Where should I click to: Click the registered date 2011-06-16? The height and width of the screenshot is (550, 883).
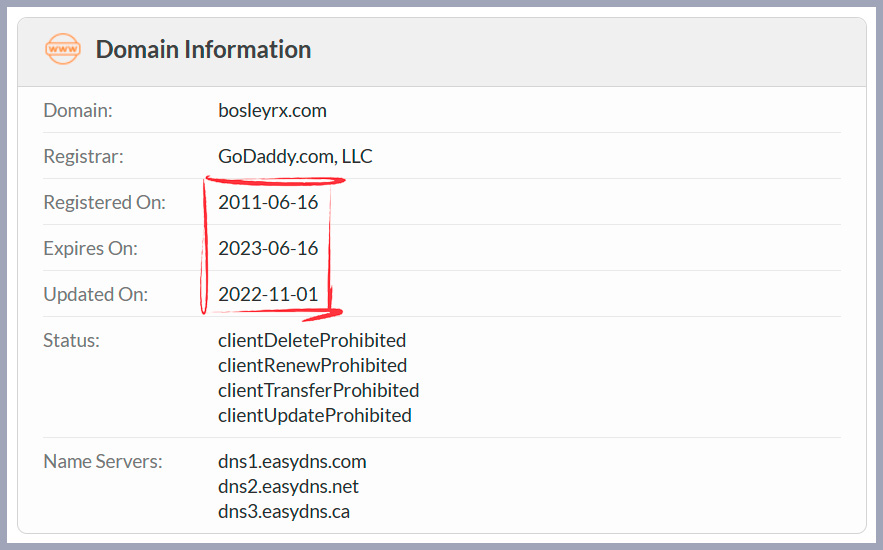click(268, 202)
